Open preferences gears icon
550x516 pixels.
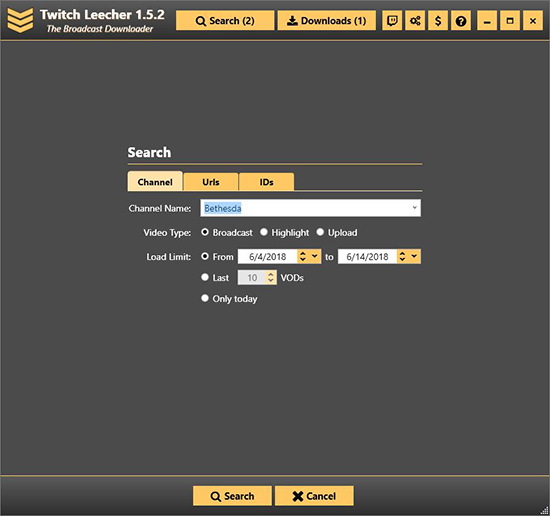415,21
